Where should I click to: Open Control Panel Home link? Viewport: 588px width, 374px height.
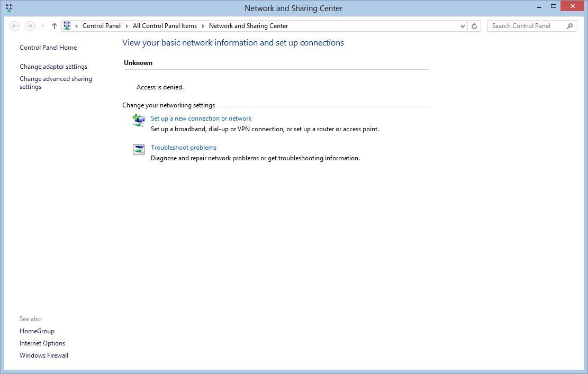tap(48, 48)
